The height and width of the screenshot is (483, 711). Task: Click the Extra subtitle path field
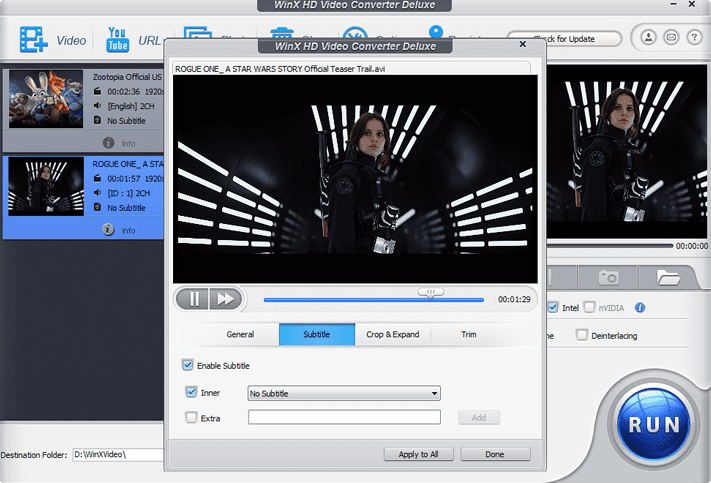[x=344, y=417]
